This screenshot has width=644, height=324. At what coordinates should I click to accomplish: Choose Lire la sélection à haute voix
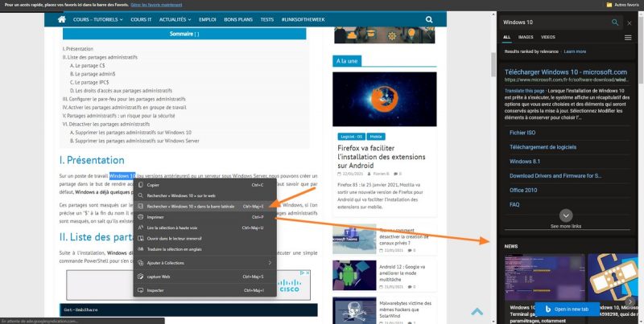pyautogui.click(x=205, y=228)
